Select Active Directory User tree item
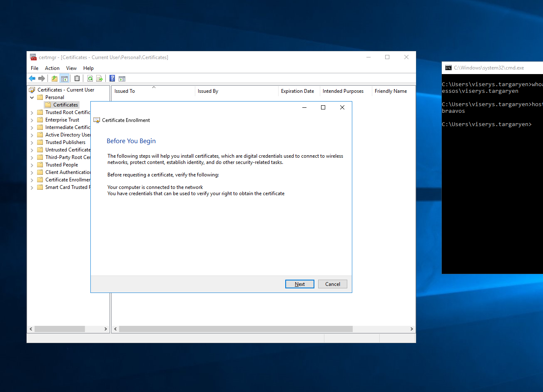 click(68, 134)
